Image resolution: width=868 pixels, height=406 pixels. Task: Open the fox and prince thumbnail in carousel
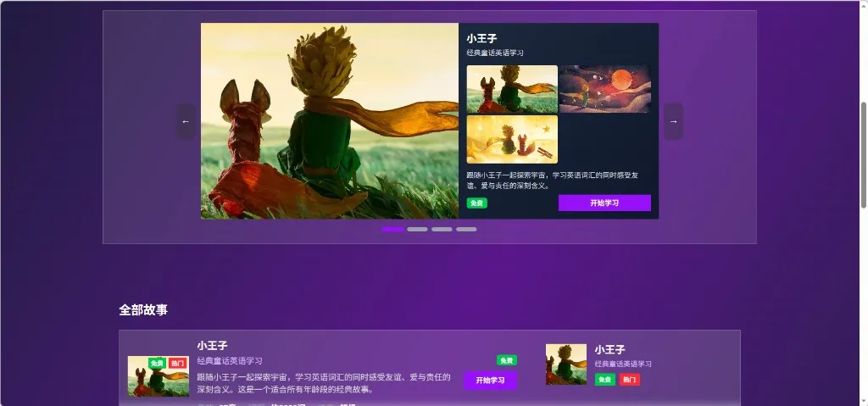(x=512, y=89)
